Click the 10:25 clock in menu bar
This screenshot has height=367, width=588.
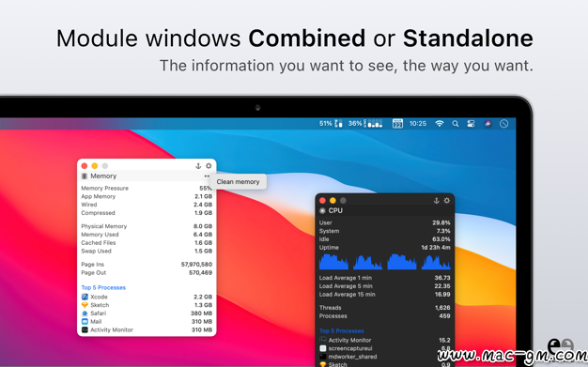418,123
